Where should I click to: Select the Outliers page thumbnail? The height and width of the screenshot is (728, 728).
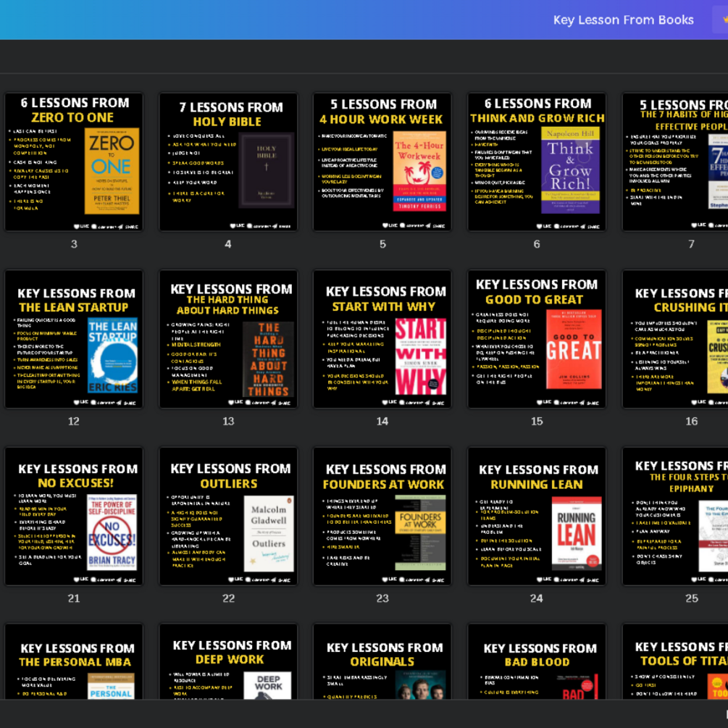click(228, 516)
